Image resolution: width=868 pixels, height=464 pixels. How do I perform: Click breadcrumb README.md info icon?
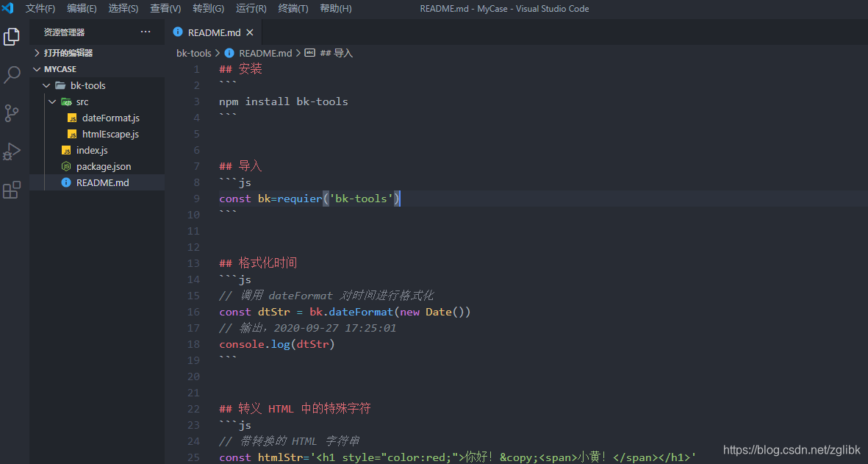click(229, 53)
